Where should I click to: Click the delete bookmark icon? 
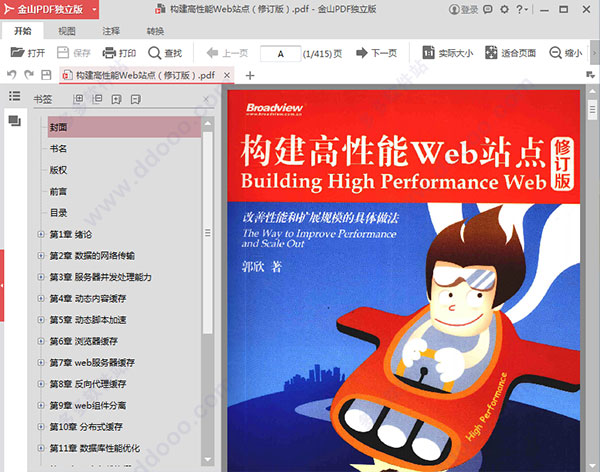point(135,100)
